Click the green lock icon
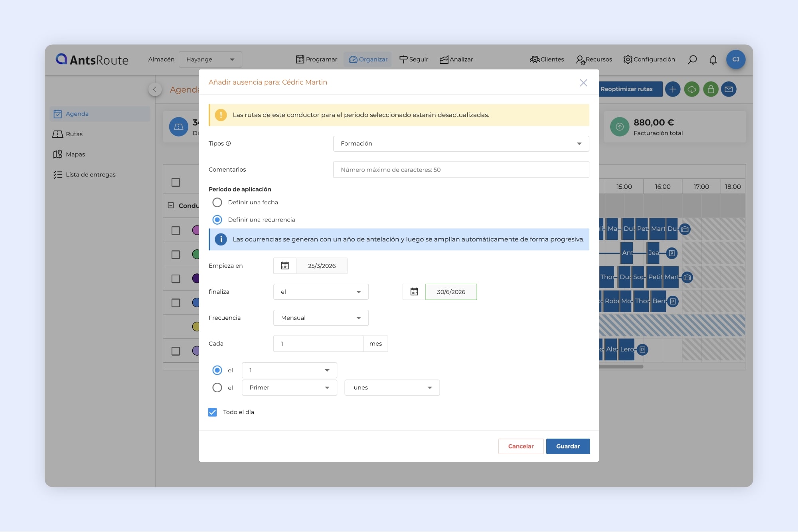 click(711, 89)
